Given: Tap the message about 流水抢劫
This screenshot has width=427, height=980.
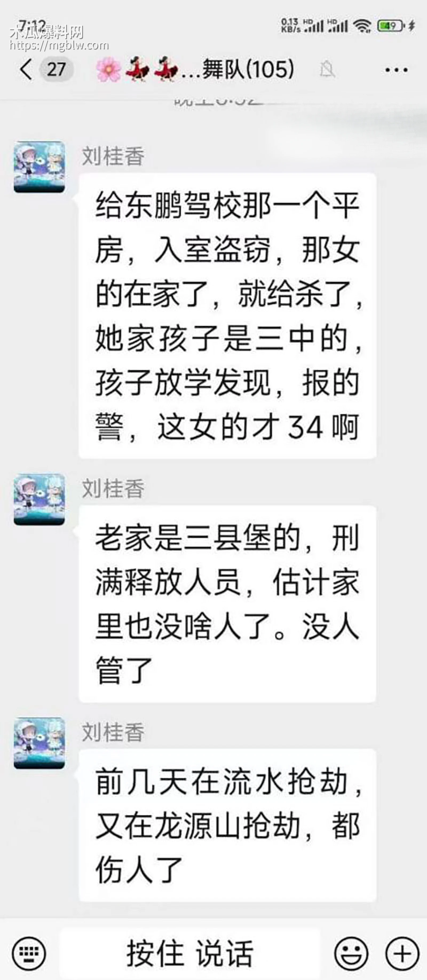Looking at the screenshot, I should (227, 825).
